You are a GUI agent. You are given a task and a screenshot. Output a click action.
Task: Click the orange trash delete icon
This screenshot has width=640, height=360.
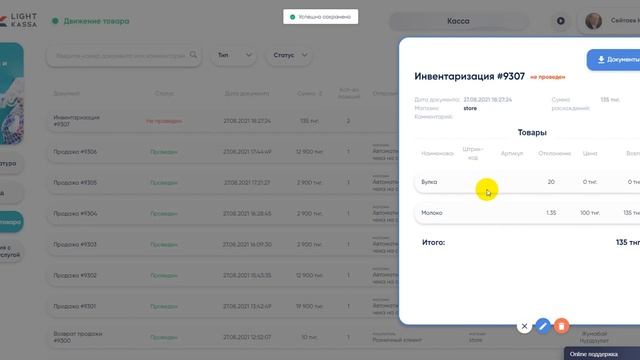click(562, 326)
